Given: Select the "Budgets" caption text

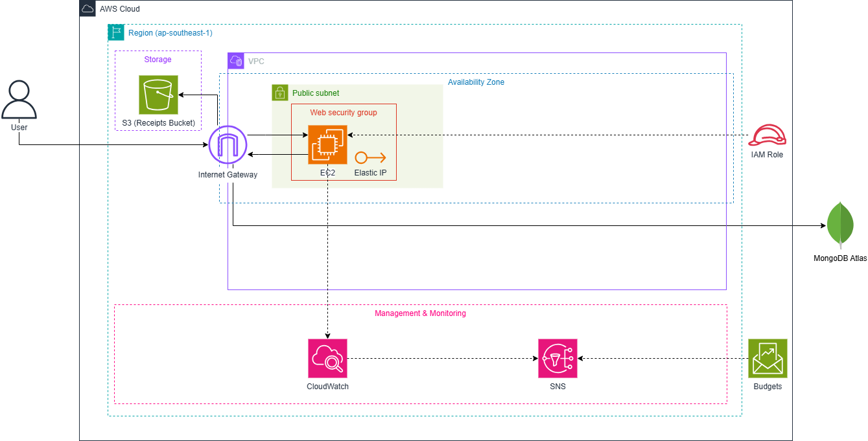Looking at the screenshot, I should click(x=768, y=387).
